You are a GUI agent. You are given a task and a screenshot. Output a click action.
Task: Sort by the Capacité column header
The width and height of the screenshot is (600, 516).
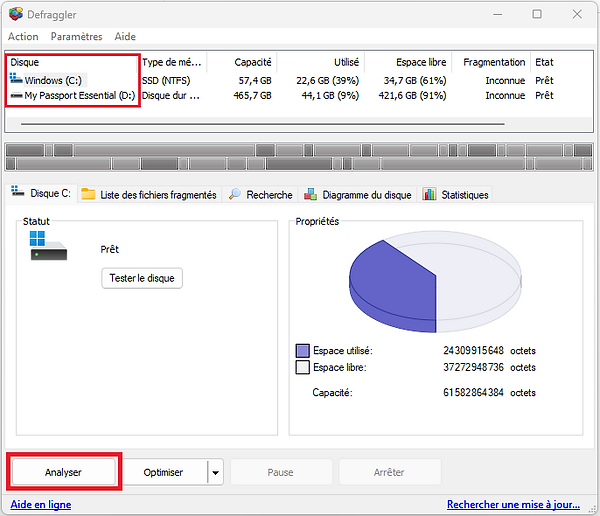point(241,62)
